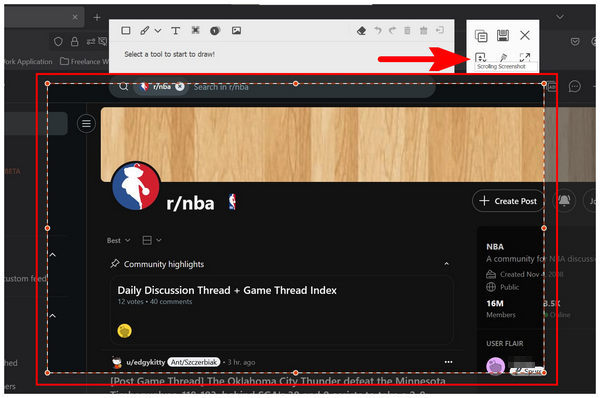
Task: Open the Oklahoma City Thunder post title
Action: point(278,382)
